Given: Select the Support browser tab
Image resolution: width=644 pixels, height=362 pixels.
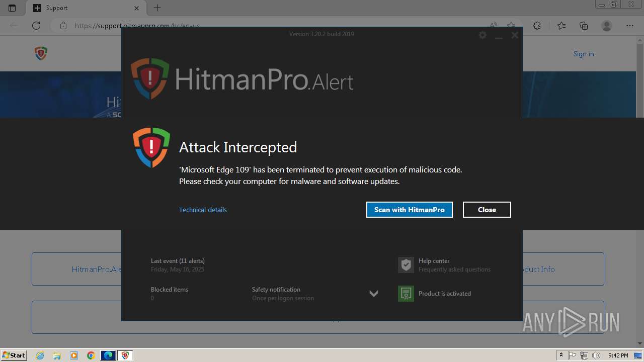Looking at the screenshot, I should [86, 8].
